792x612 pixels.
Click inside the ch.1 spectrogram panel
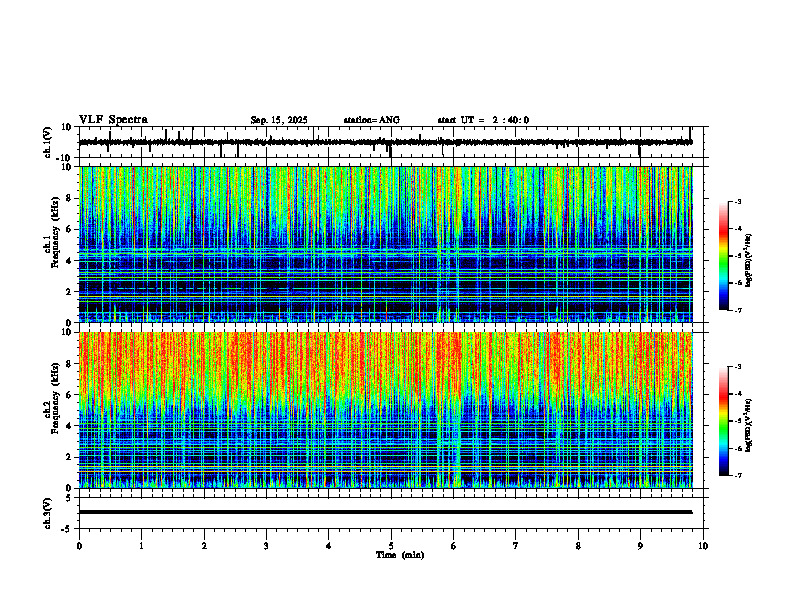pos(385,244)
